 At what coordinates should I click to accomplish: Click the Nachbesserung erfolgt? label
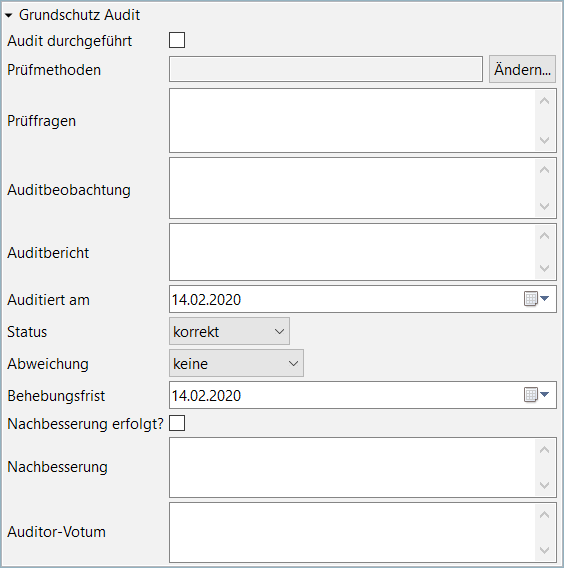tap(85, 424)
